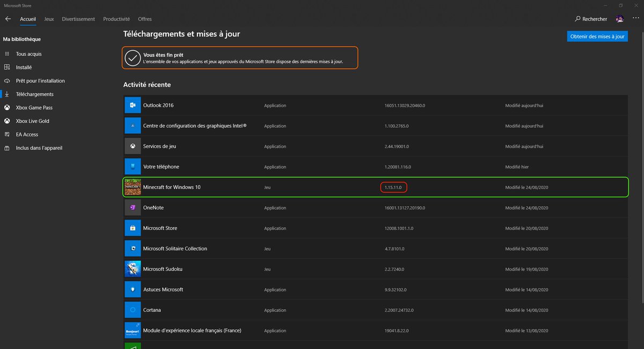Click the Rechercher search button
The width and height of the screenshot is (644, 349).
tap(591, 19)
